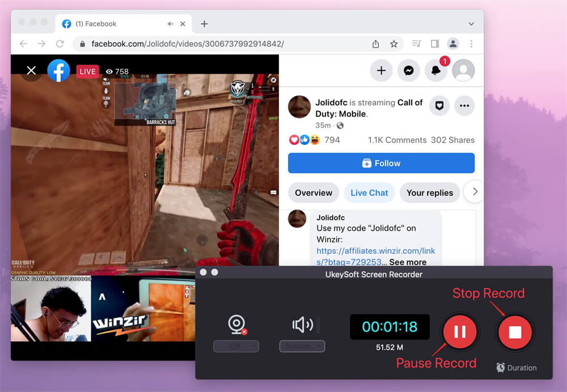The height and width of the screenshot is (392, 567).
Task: Follow the Jolidofc stream
Action: tap(381, 163)
